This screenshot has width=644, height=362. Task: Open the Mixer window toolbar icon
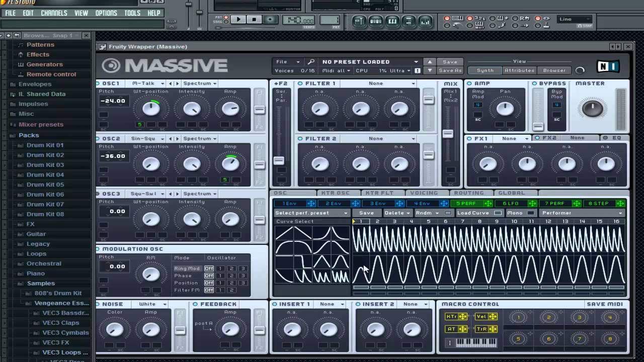click(x=426, y=21)
